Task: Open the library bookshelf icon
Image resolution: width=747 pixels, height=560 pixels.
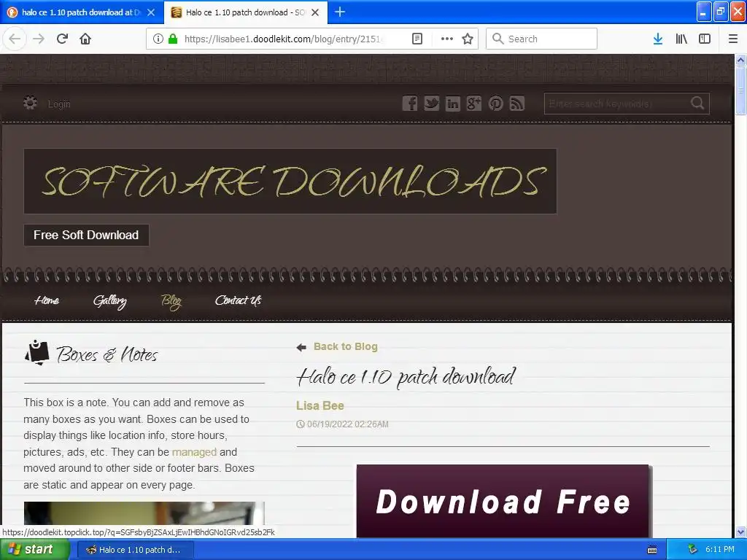Action: [x=681, y=39]
